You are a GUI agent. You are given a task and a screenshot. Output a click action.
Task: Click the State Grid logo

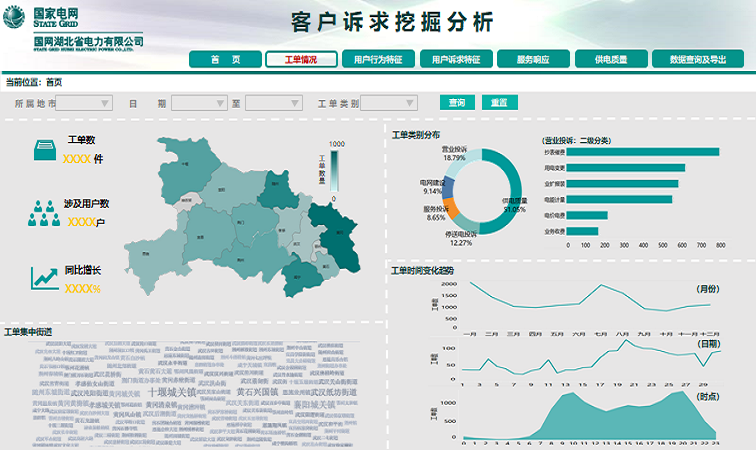point(15,16)
